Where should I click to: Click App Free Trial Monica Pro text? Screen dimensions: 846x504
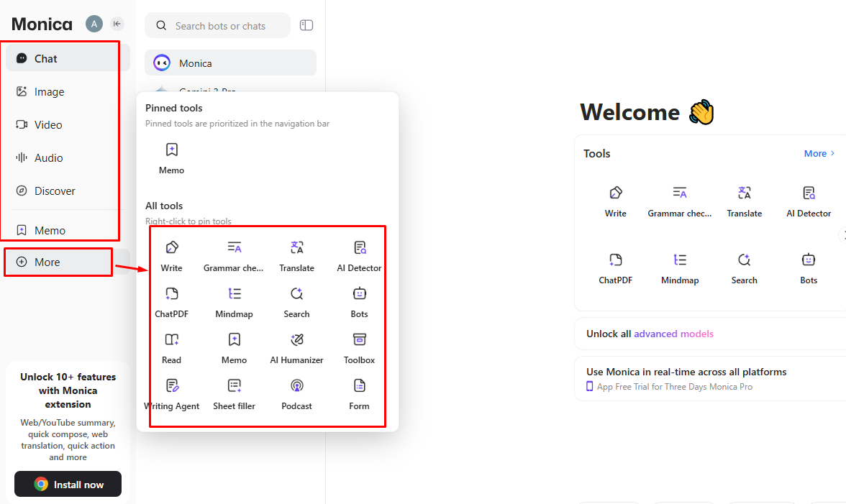pyautogui.click(x=675, y=387)
